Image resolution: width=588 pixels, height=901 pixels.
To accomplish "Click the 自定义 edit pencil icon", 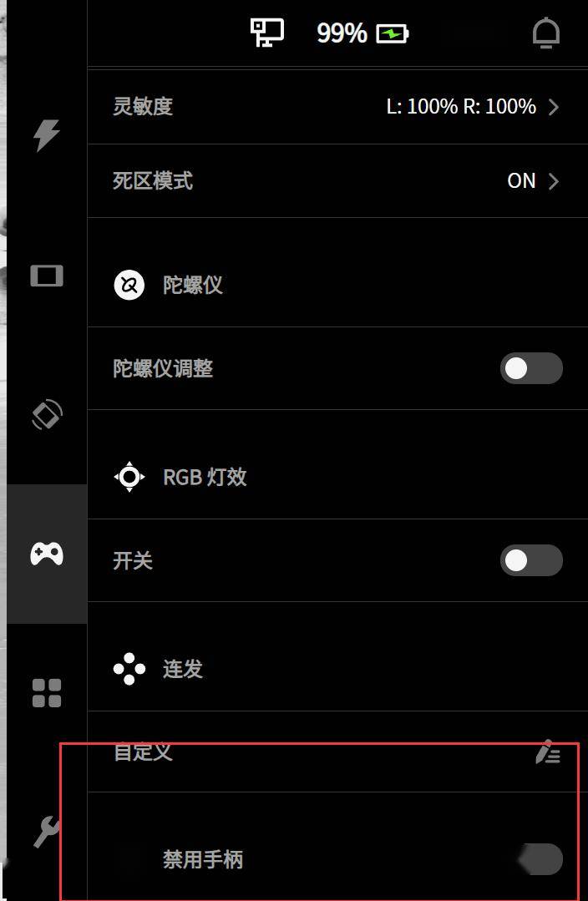I will pyautogui.click(x=548, y=752).
